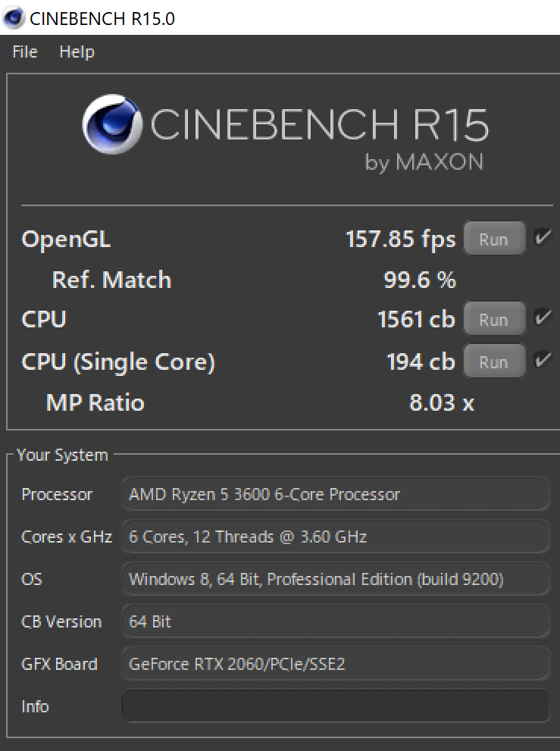Run the CPU Single Core benchmark
Screen dimensions: 560x751
point(493,361)
